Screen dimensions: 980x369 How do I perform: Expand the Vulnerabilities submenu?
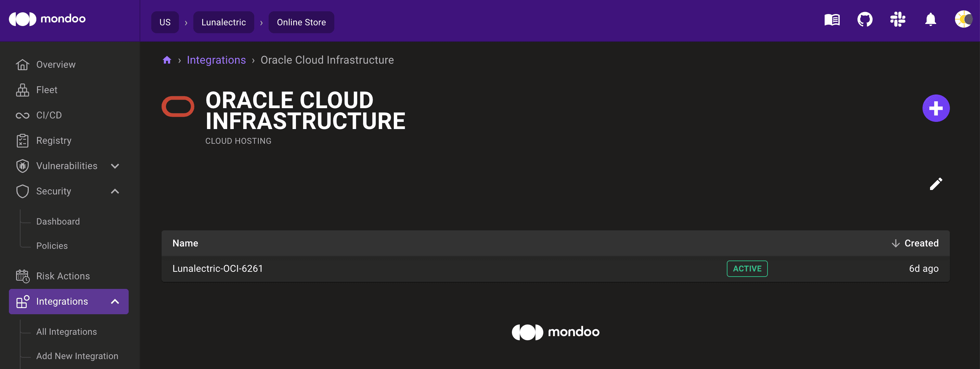coord(115,166)
